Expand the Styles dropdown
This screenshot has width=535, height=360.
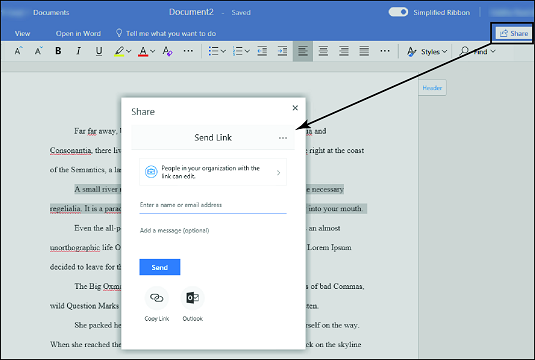point(427,52)
